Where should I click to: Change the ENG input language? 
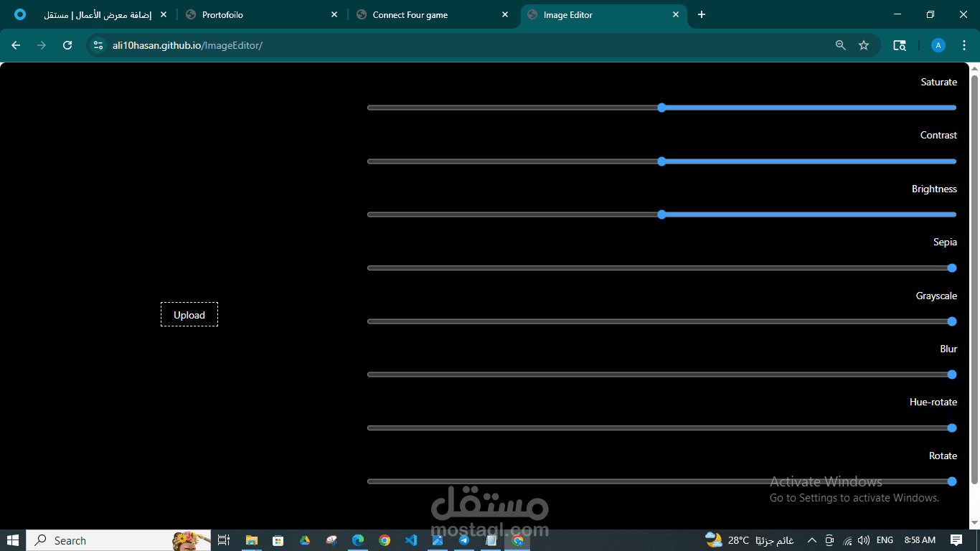[x=885, y=540]
